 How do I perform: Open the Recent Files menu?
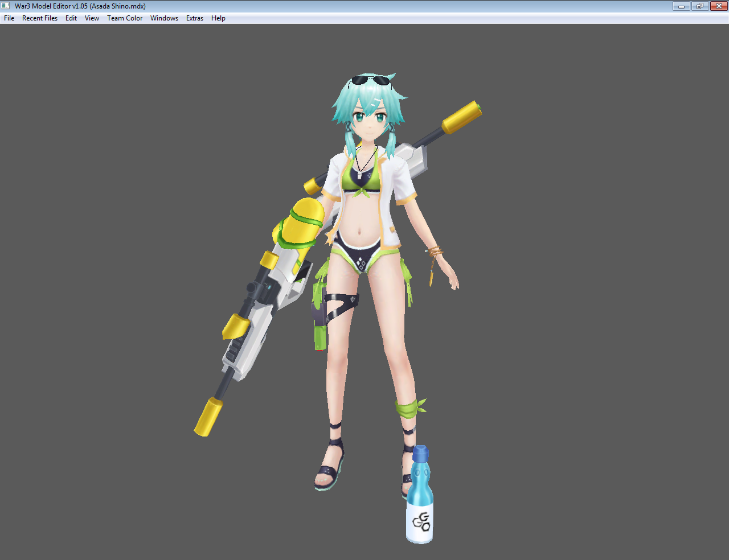tap(40, 18)
